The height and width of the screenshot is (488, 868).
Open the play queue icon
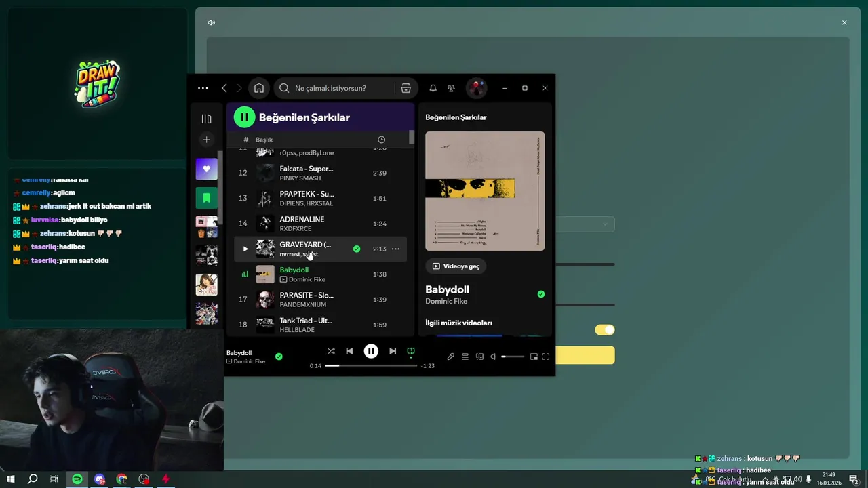(x=465, y=357)
